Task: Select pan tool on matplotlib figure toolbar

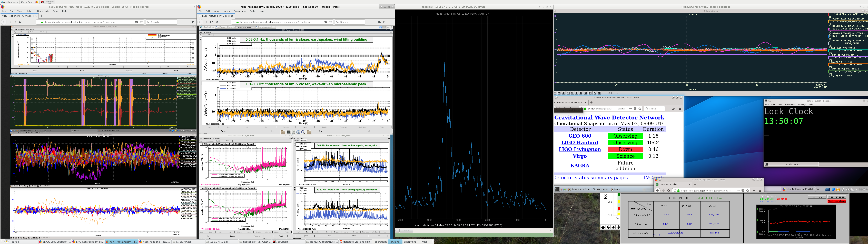Action: 618,227
